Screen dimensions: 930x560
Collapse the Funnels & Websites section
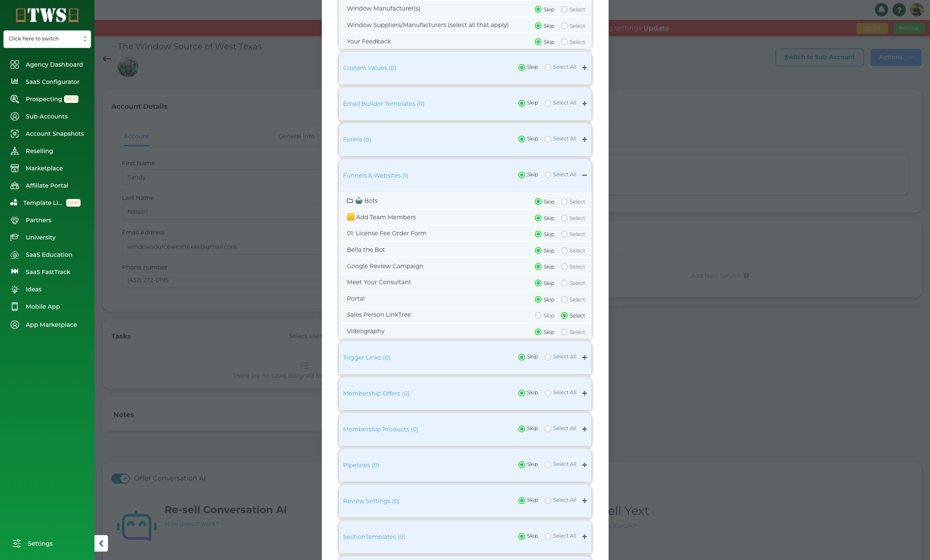coord(585,175)
